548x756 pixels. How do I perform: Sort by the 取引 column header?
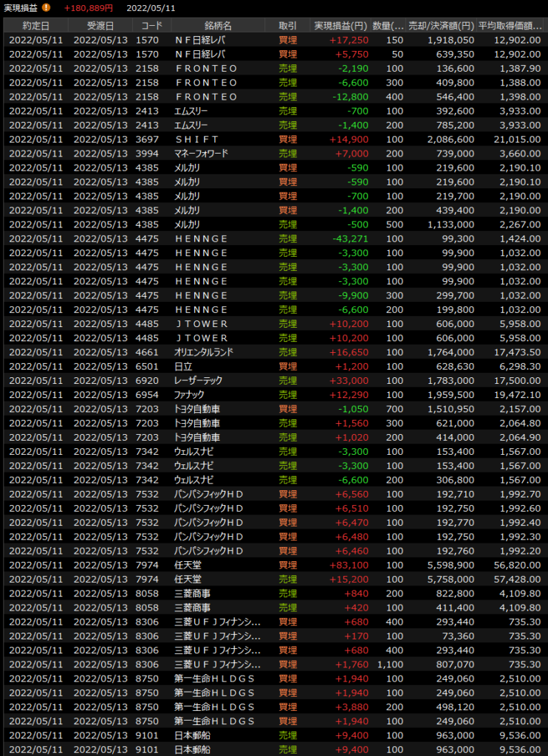click(x=288, y=25)
